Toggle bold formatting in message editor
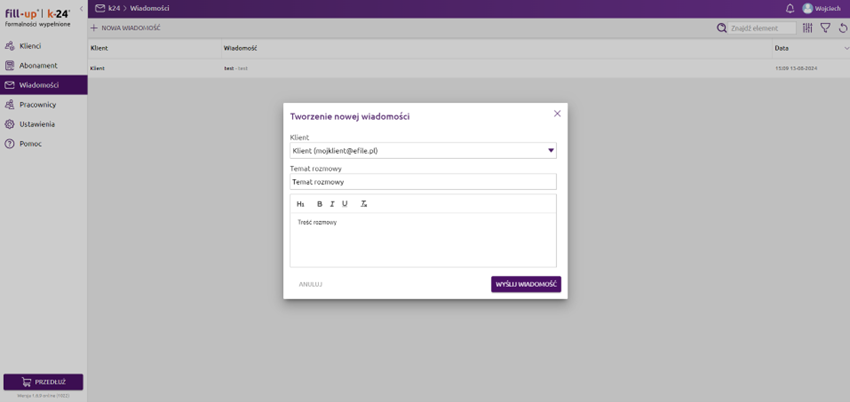 tap(320, 204)
